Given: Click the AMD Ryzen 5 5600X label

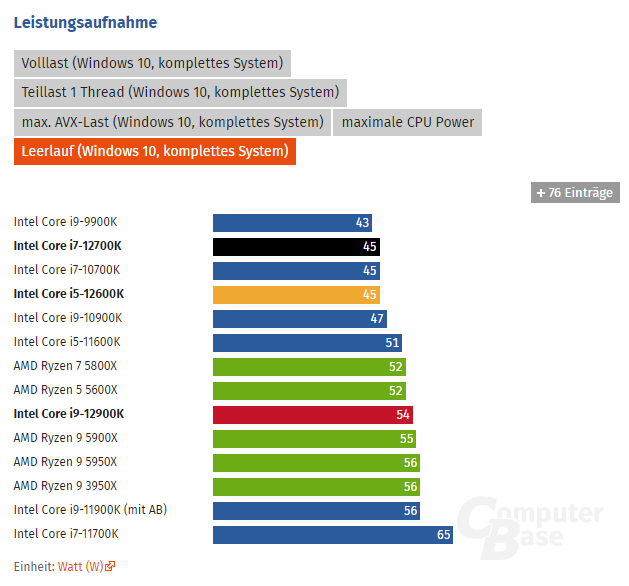Looking at the screenshot, I should coord(66,390).
